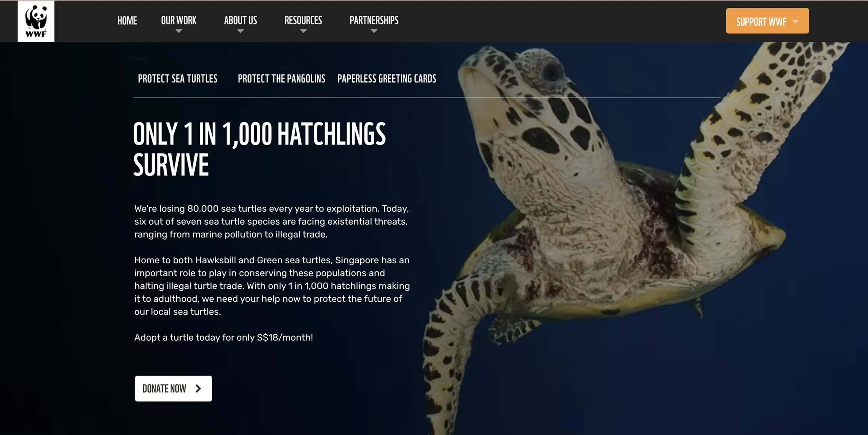Select the ABOUT US menu label
Image resolution: width=868 pixels, height=435 pixels.
240,20
